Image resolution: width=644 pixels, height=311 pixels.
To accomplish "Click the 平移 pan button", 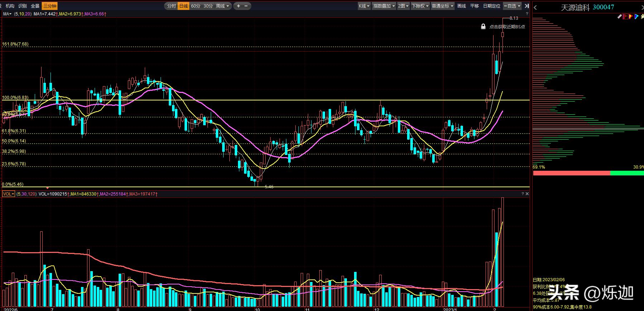I will [474, 6].
